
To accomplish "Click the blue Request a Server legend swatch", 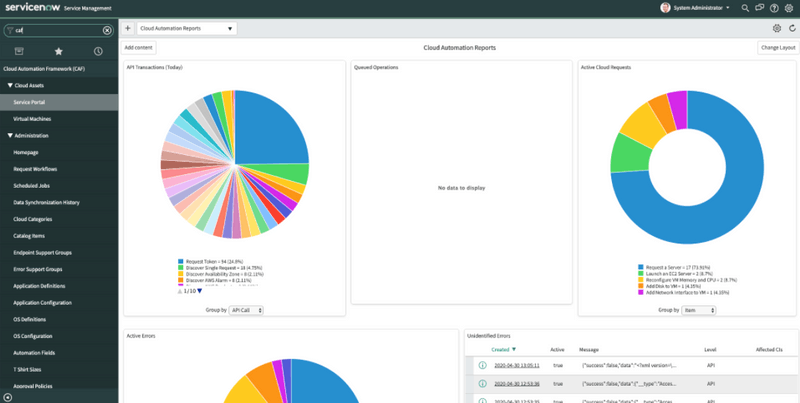I will tap(640, 268).
